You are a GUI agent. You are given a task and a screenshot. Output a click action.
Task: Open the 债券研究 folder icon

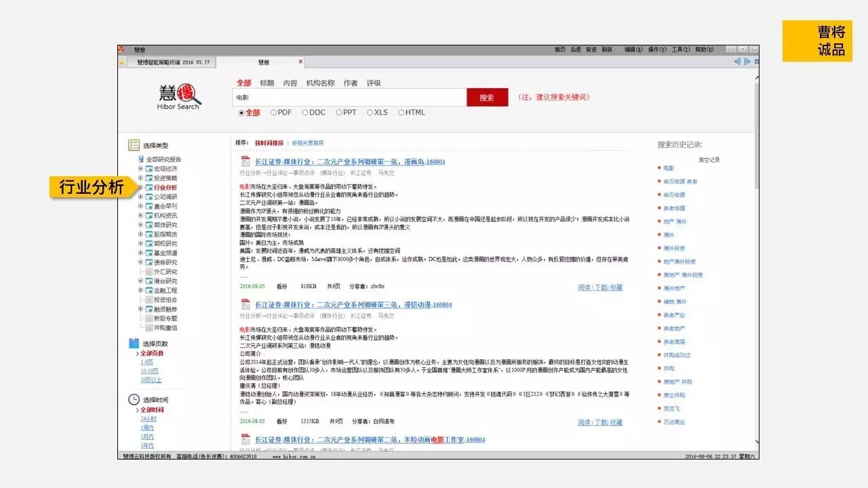[149, 262]
